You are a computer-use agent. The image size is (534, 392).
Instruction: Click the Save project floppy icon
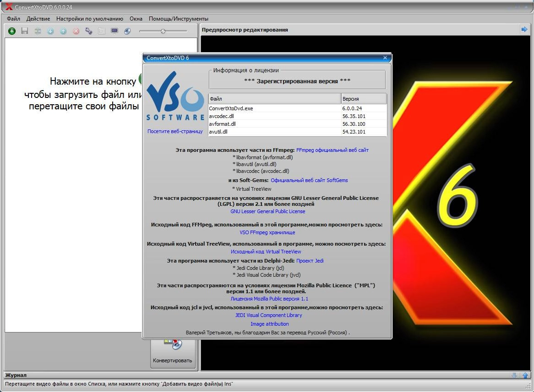25,31
